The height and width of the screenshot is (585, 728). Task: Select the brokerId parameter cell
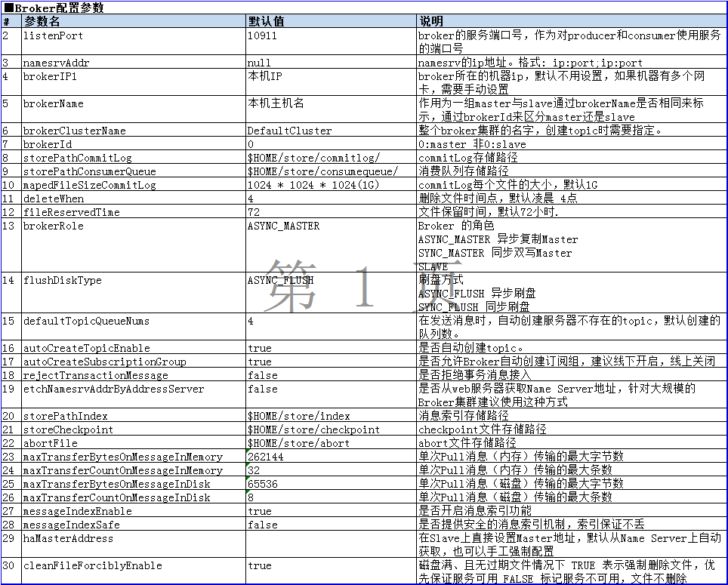click(x=134, y=143)
